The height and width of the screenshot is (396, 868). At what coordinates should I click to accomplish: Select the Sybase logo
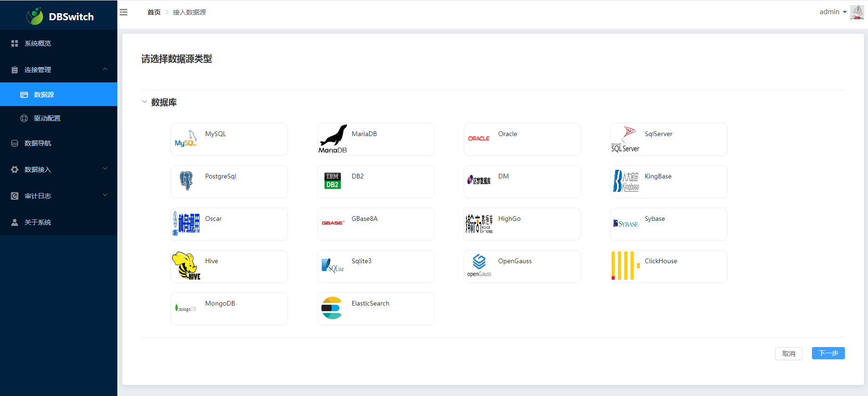point(626,224)
